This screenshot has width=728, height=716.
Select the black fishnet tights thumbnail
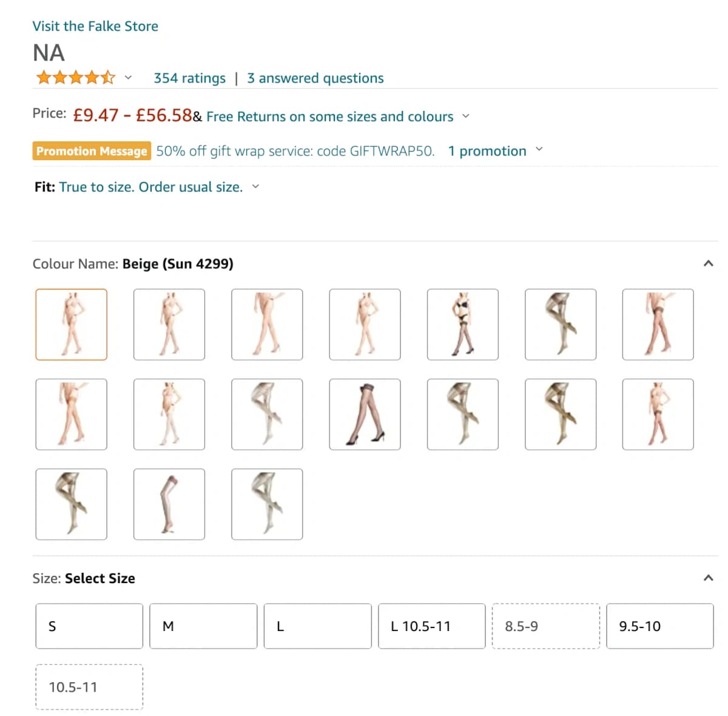pyautogui.click(x=365, y=415)
